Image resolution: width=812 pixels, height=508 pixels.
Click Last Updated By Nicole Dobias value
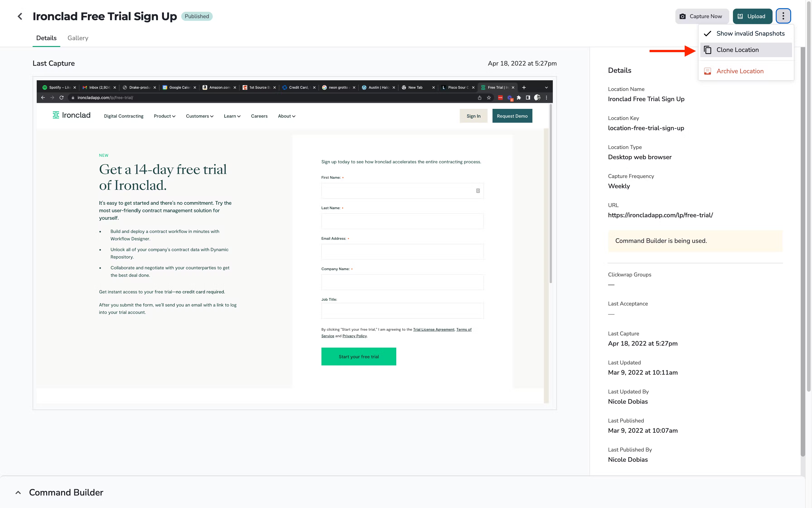tap(627, 401)
